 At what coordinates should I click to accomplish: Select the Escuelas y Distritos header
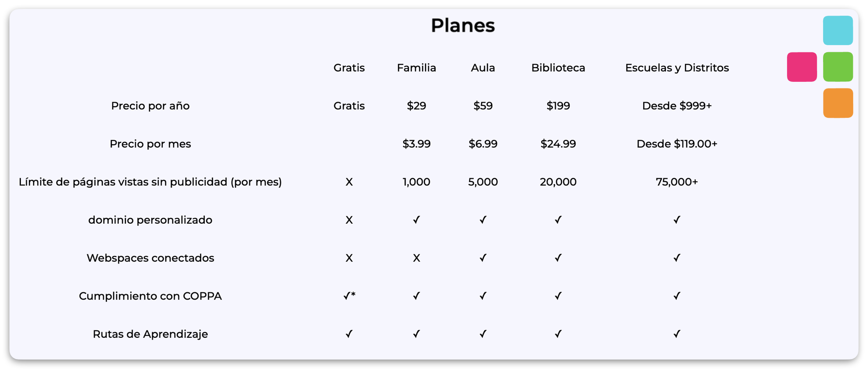click(x=676, y=68)
